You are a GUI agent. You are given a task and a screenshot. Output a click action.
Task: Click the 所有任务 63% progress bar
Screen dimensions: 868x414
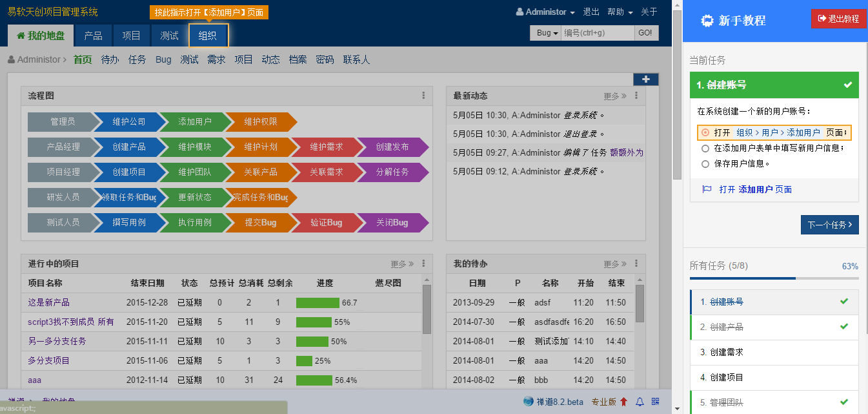[x=774, y=278]
